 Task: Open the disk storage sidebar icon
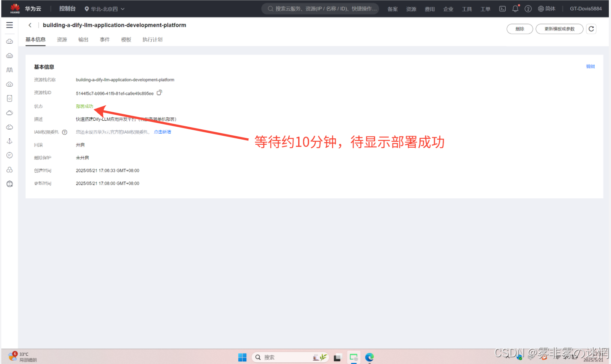click(9, 98)
